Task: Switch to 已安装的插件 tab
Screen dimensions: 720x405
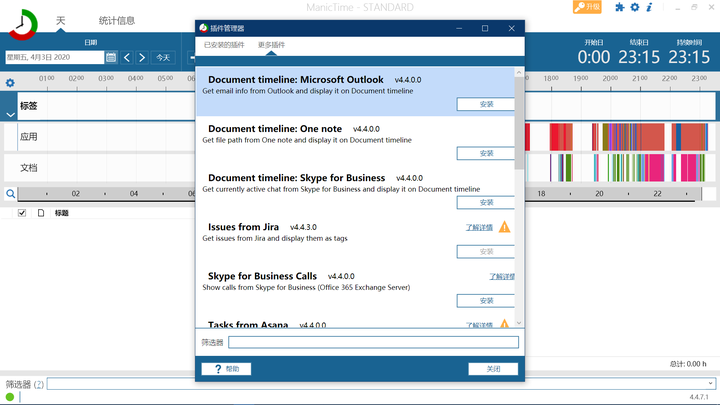Action: (x=225, y=45)
